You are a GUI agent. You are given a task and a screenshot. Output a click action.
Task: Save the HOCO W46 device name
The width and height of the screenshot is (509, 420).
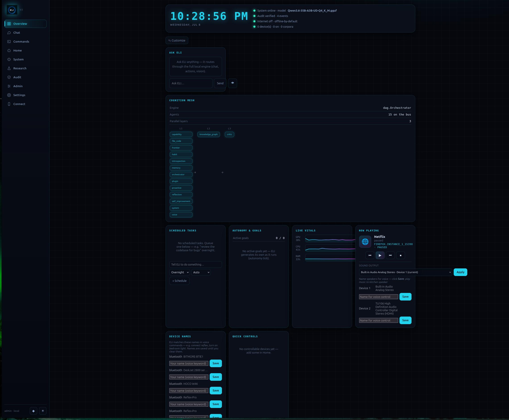[216, 391]
